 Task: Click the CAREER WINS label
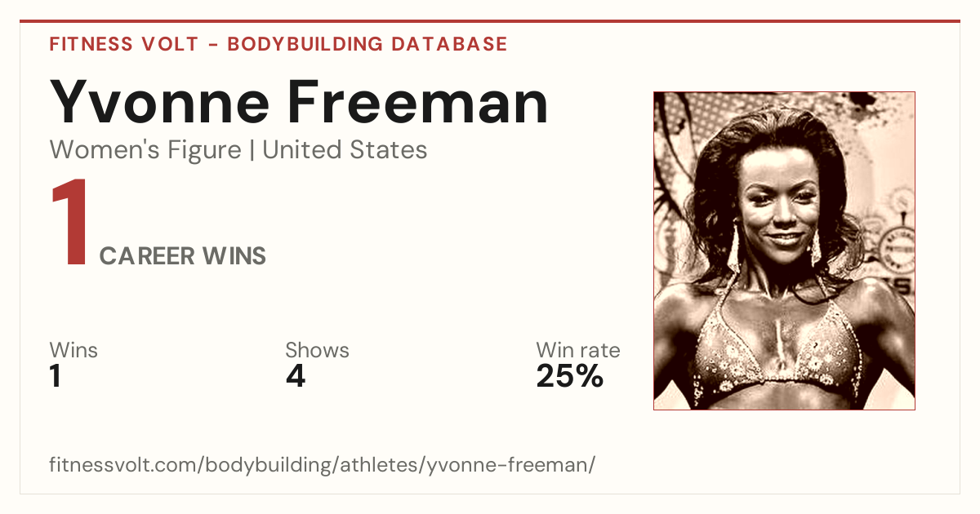click(183, 256)
